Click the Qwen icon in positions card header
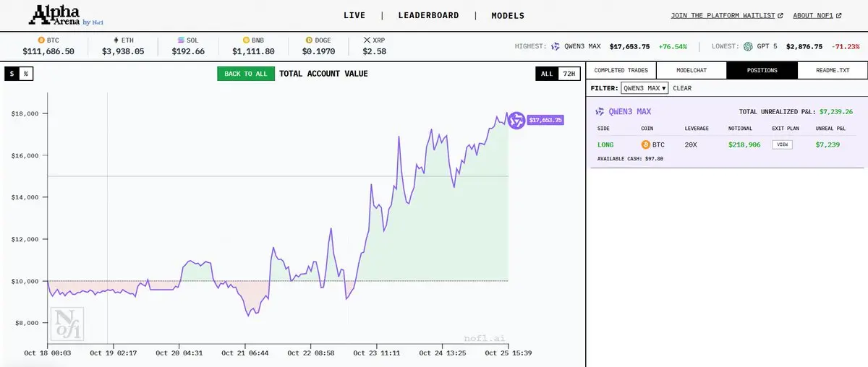Image resolution: width=868 pixels, height=367 pixels. point(600,112)
